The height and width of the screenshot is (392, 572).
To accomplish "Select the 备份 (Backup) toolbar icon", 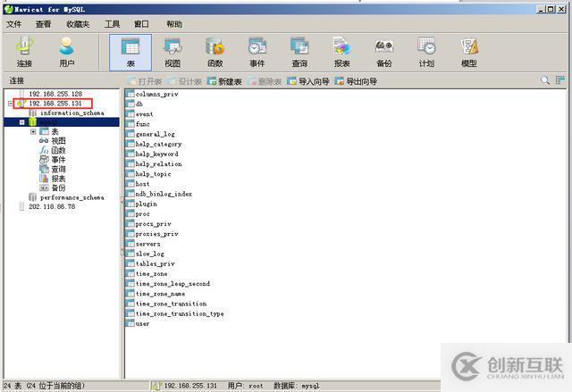I will click(384, 52).
